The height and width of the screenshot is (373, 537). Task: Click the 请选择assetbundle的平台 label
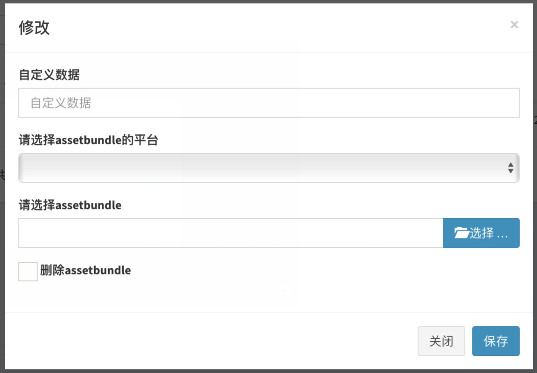[x=88, y=140]
